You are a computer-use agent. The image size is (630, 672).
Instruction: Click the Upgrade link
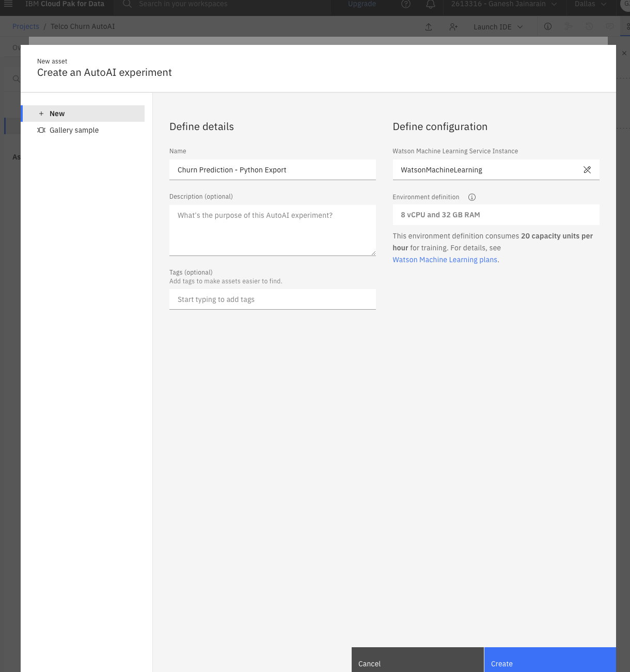tap(362, 4)
